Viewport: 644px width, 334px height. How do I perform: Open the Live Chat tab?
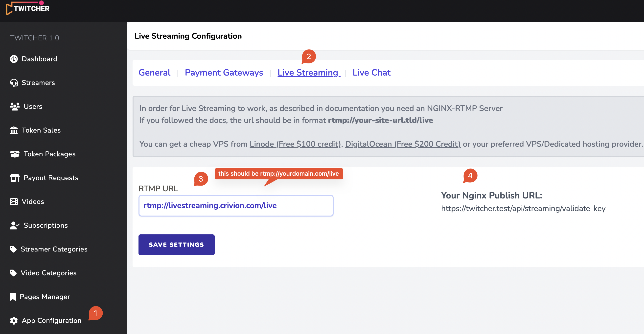371,73
